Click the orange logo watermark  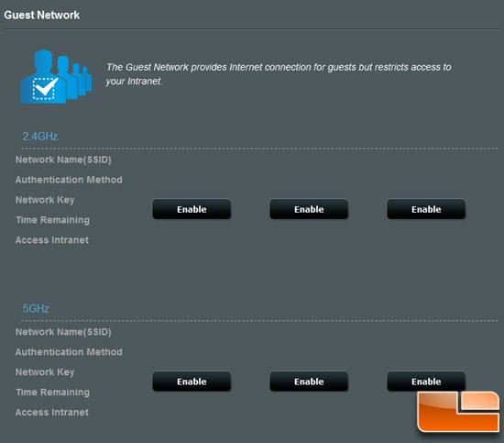pyautogui.click(x=458, y=412)
